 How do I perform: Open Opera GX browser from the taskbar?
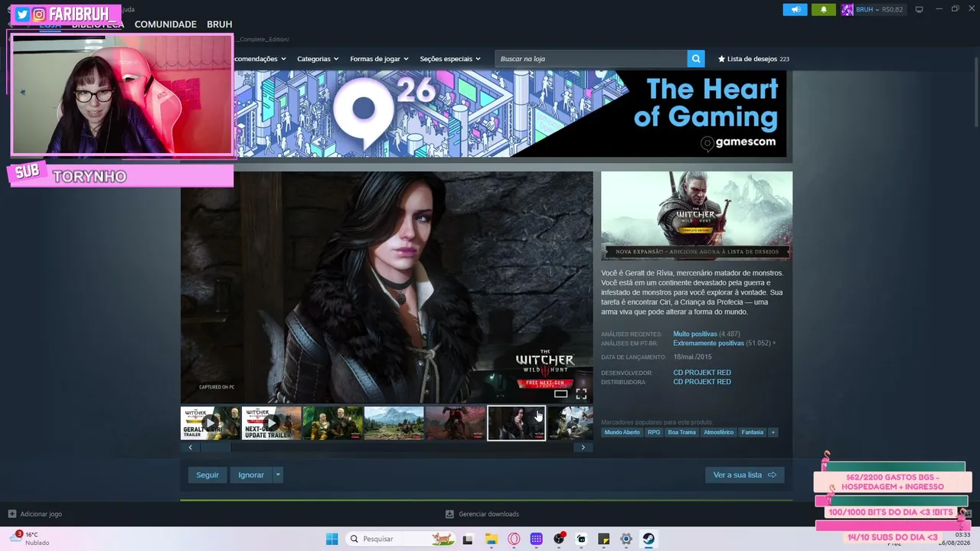click(514, 539)
